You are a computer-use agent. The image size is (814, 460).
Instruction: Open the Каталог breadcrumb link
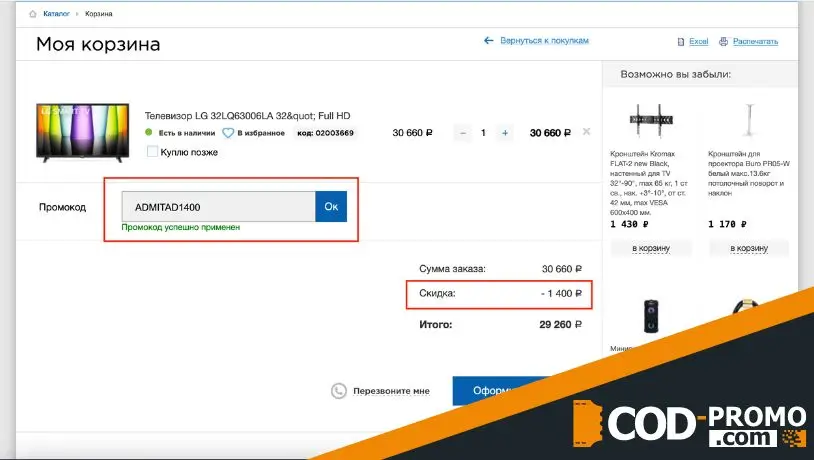[x=56, y=14]
